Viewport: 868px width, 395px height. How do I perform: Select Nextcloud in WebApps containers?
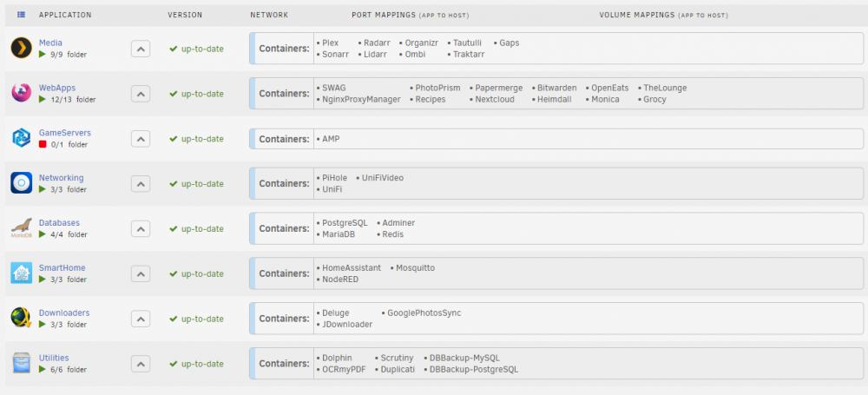pos(495,100)
